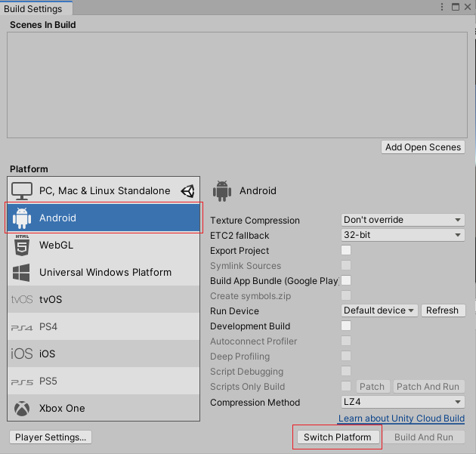
Task: Select the iOS platform
Action: pos(104,354)
